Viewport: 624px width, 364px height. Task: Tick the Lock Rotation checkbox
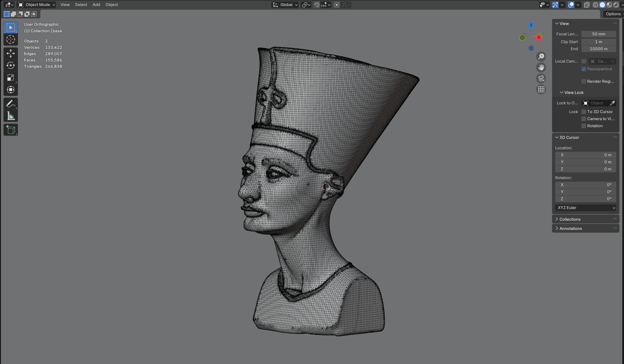pyautogui.click(x=584, y=126)
